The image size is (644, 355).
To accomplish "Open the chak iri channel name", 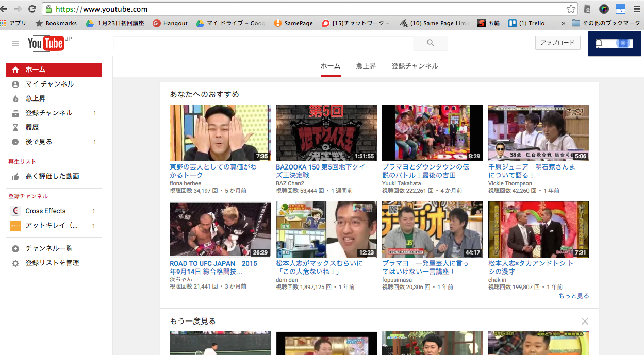I will pyautogui.click(x=499, y=280).
